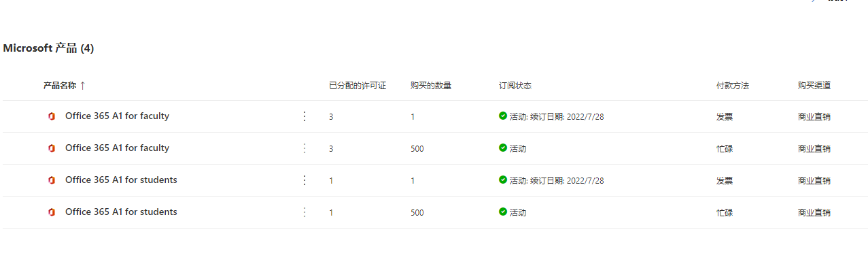This screenshot has width=868, height=268.
Task: Click Office icon of faculty row with 500 purchased
Action: 51,148
